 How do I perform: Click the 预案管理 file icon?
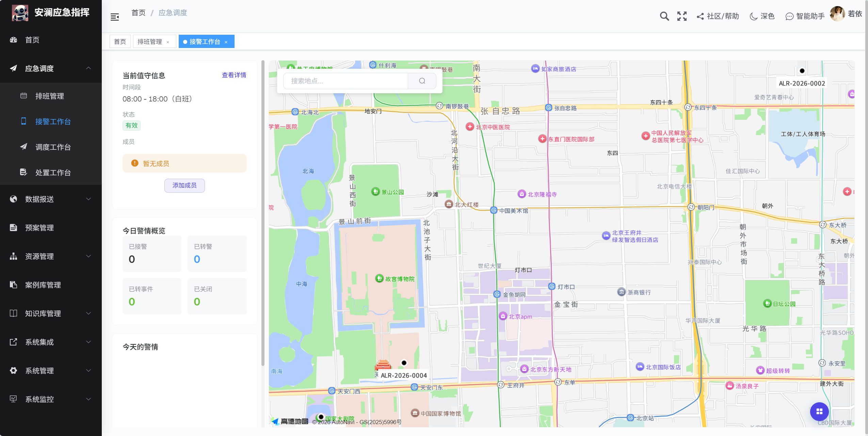pyautogui.click(x=14, y=228)
